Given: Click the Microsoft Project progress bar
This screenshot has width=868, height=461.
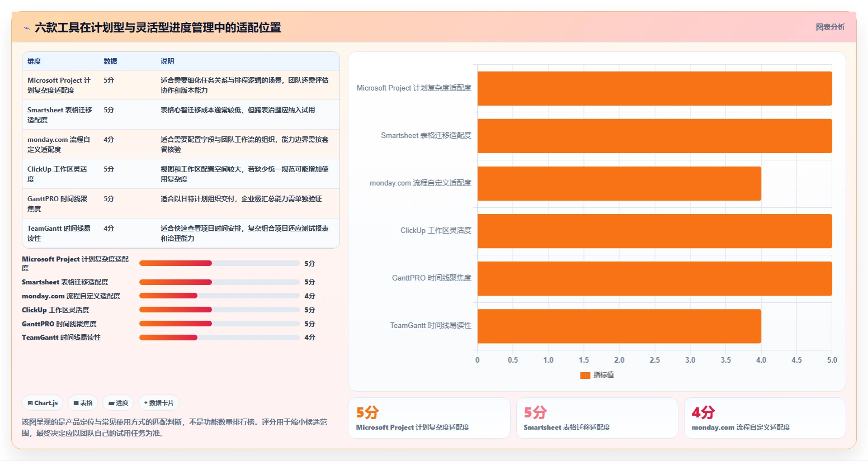Looking at the screenshot, I should coord(219,263).
